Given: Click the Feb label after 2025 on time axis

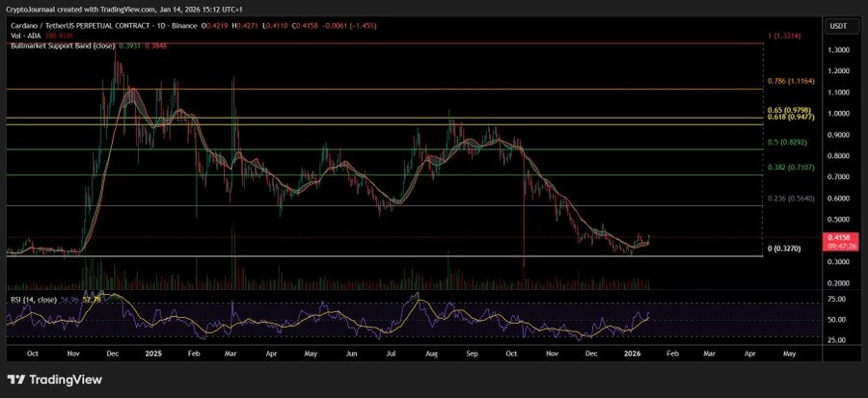Looking at the screenshot, I should pyautogui.click(x=193, y=352).
